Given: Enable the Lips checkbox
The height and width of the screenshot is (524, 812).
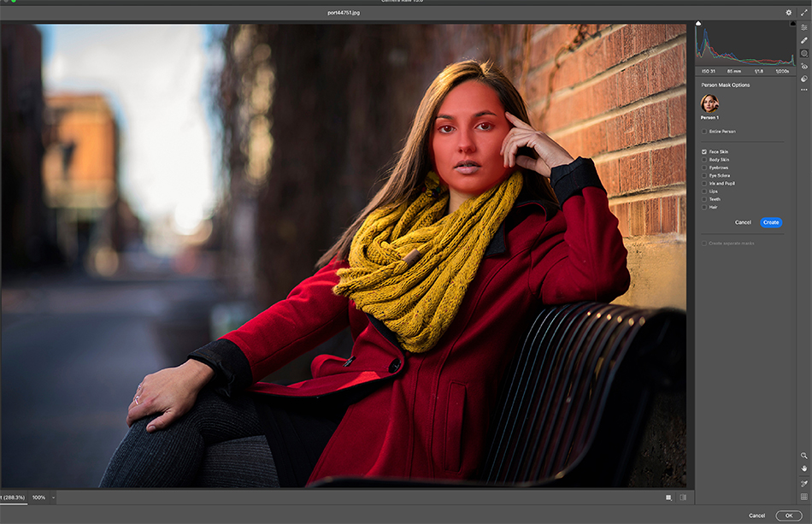Looking at the screenshot, I should [703, 191].
